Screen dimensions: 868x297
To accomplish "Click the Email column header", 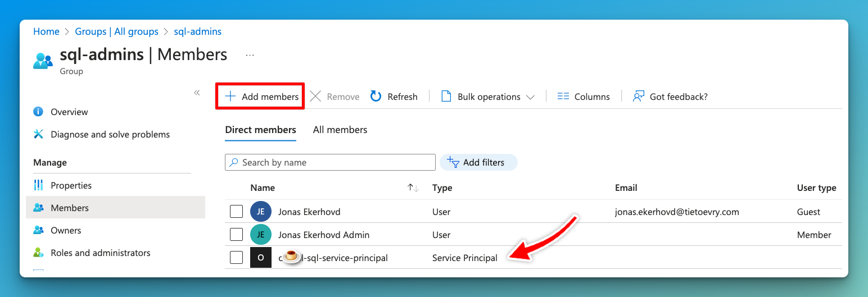I will pos(626,188).
